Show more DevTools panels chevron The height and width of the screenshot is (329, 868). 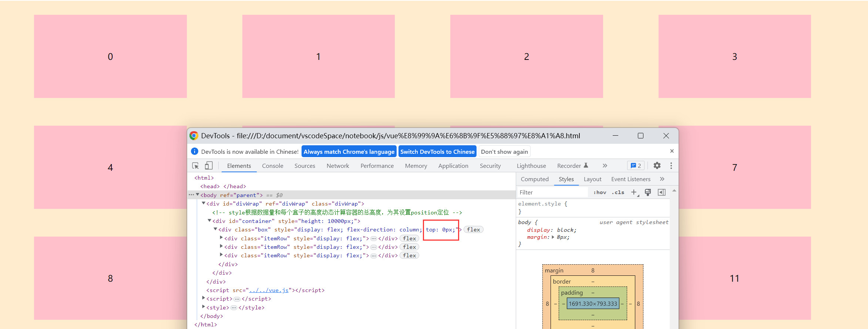[605, 166]
